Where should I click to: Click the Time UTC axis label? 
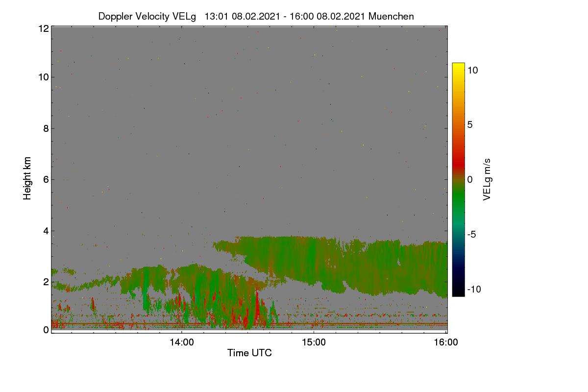(249, 353)
